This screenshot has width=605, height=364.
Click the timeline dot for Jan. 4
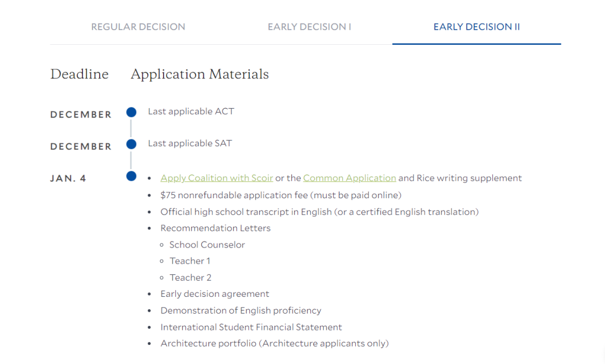click(x=132, y=176)
